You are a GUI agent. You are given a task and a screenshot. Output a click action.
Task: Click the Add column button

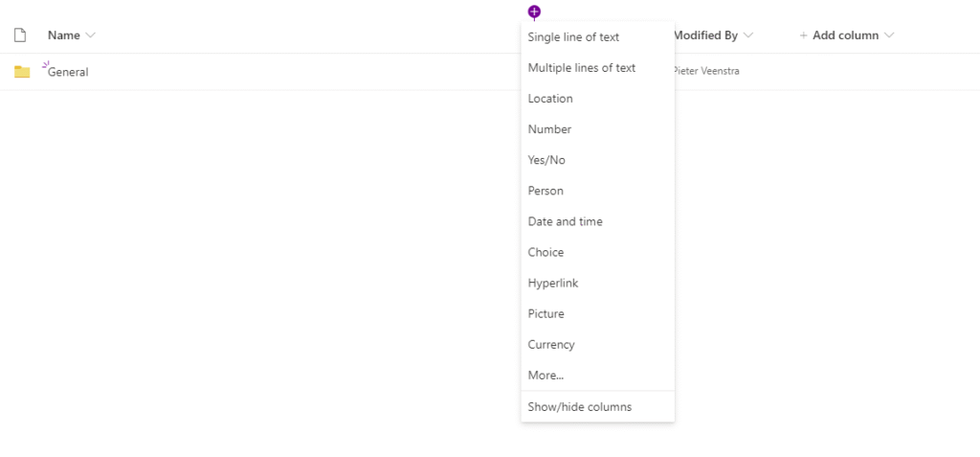(847, 35)
